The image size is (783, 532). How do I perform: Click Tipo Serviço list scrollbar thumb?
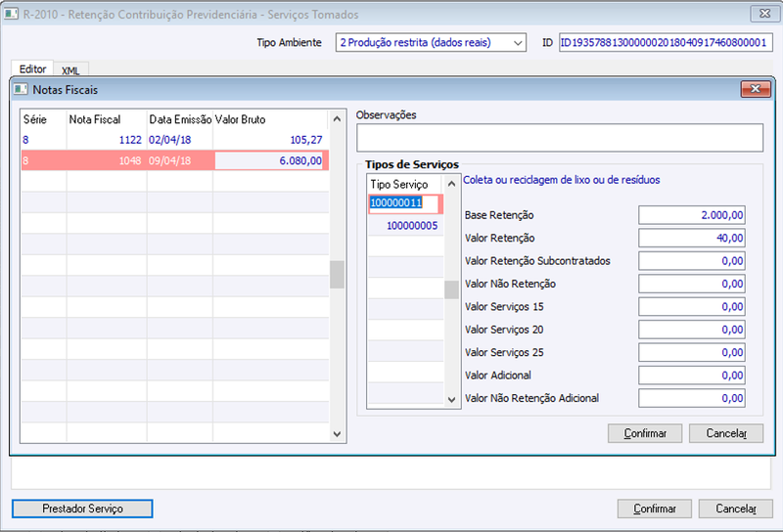(451, 289)
